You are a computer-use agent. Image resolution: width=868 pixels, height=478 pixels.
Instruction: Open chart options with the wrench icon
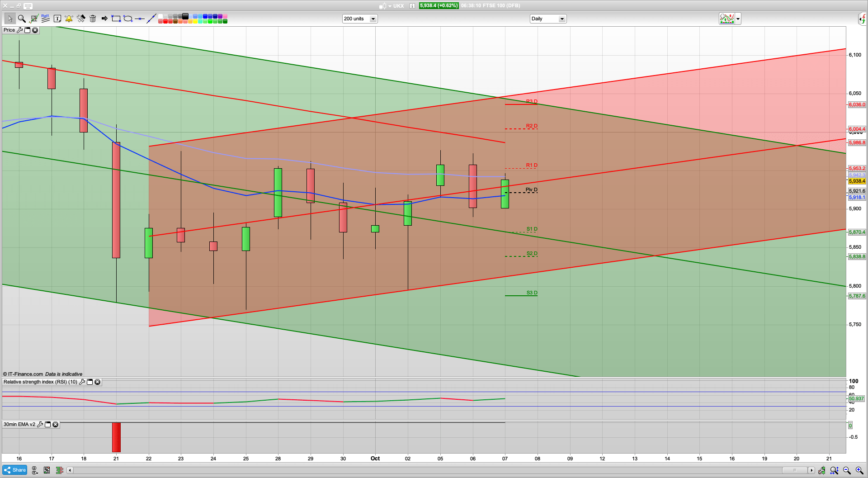tap(81, 18)
